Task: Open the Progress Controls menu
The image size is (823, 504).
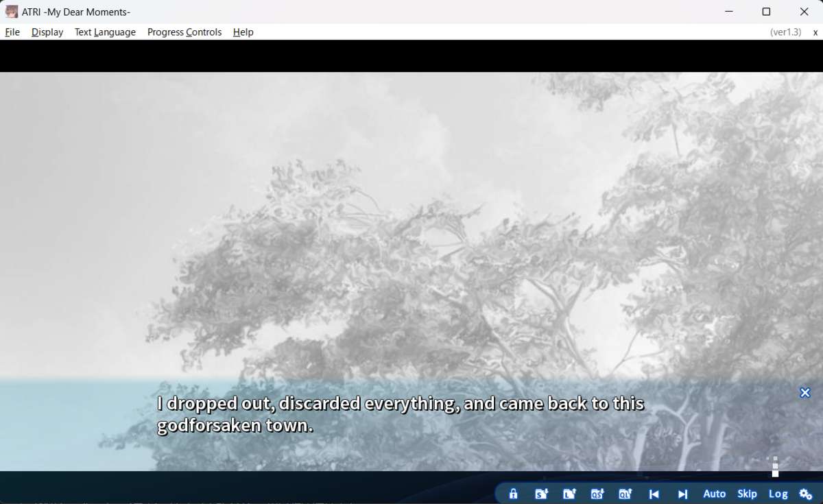Action: point(184,32)
